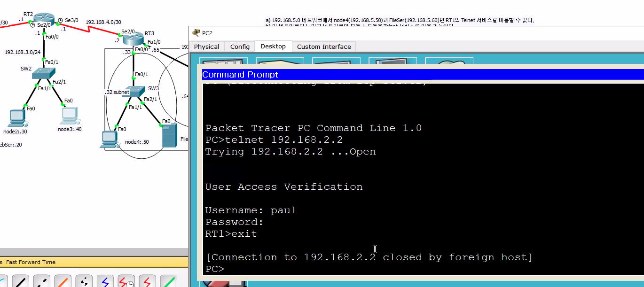Click the 'node3:.40' label
This screenshot has width=644, height=287.
pos(70,129)
